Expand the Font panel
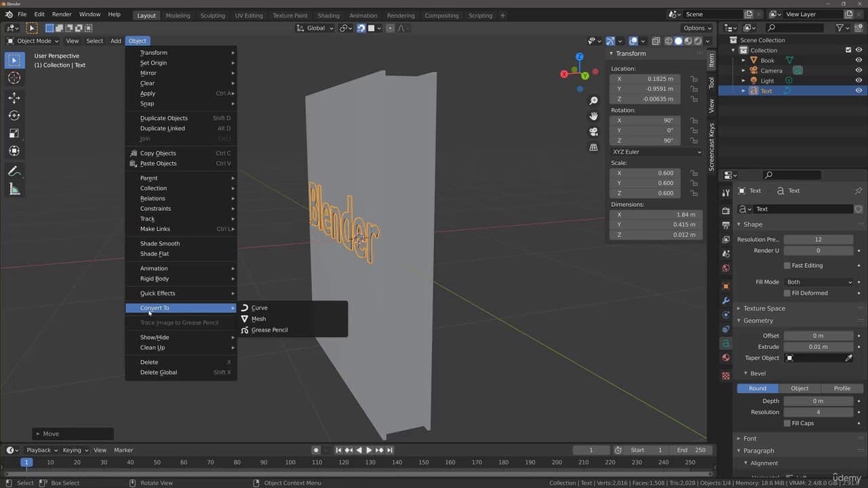 (x=749, y=439)
